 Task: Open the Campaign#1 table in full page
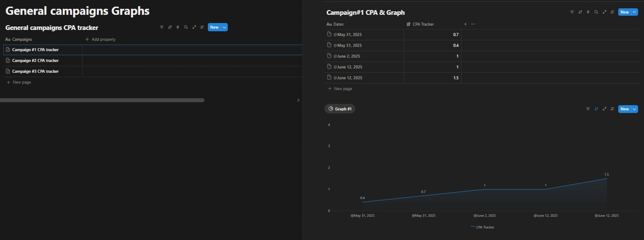click(604, 12)
